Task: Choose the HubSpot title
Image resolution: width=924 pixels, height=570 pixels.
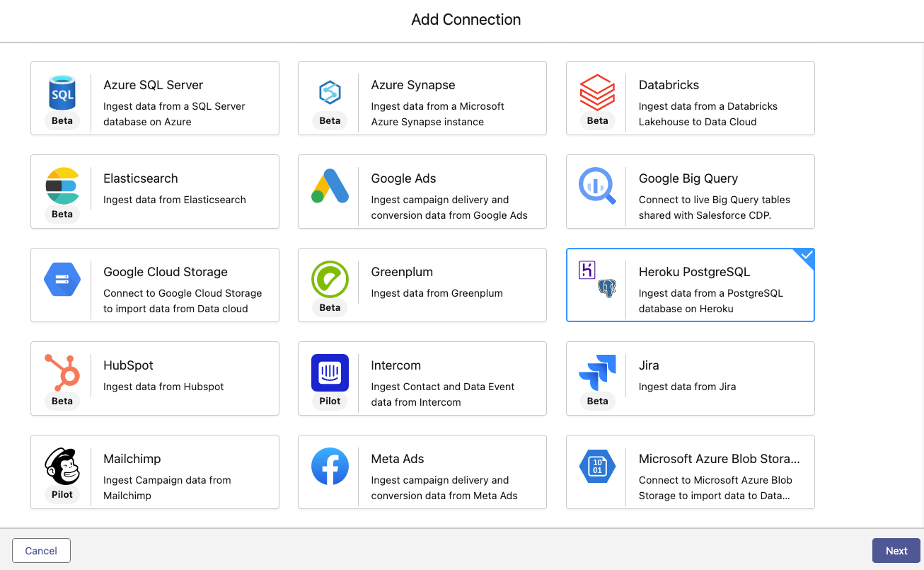Action: pyautogui.click(x=128, y=365)
